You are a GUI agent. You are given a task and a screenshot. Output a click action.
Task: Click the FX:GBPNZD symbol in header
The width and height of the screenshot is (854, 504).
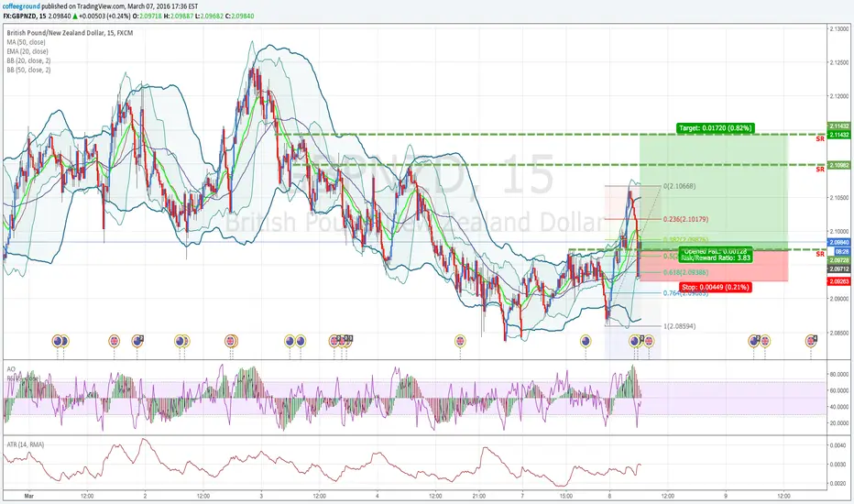[21, 16]
